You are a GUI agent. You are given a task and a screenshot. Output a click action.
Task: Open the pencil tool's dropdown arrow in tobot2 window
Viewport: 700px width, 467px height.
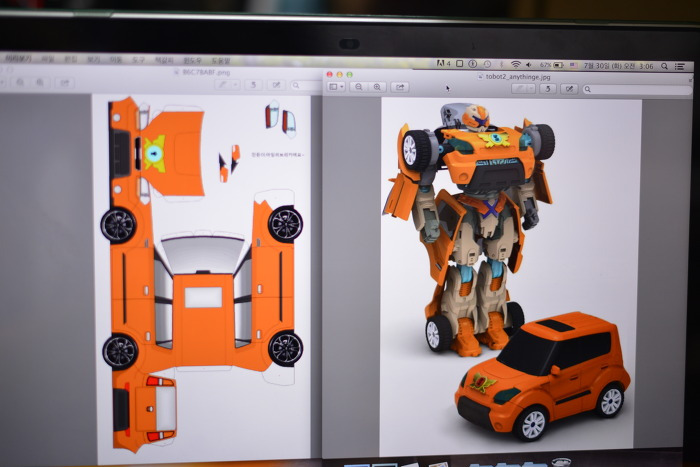click(530, 88)
